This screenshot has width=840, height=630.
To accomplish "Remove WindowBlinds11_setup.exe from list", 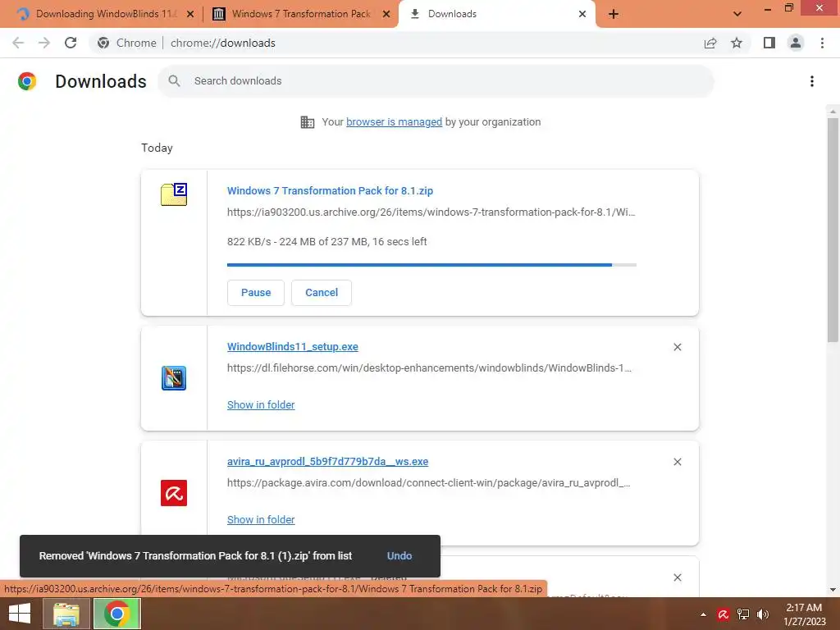I will (x=678, y=347).
